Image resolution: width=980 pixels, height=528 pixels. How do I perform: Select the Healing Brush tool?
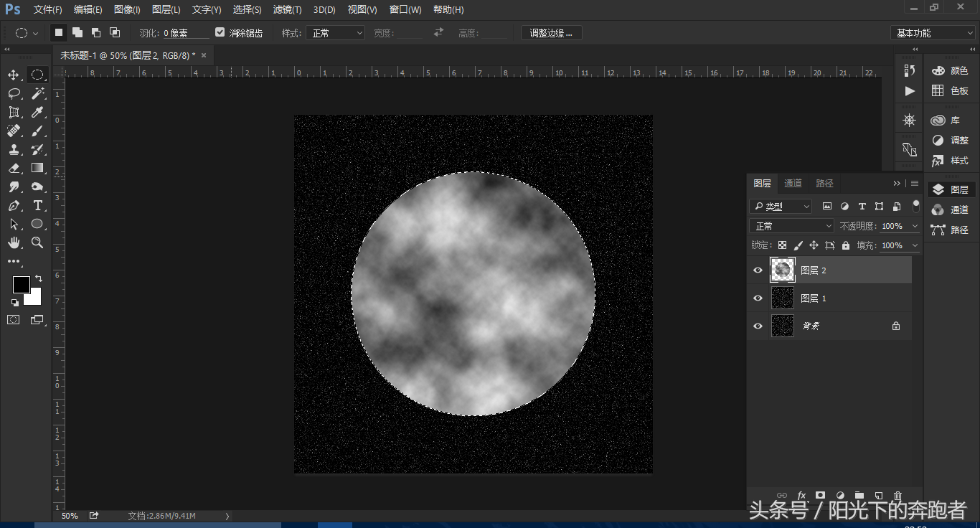(14, 131)
